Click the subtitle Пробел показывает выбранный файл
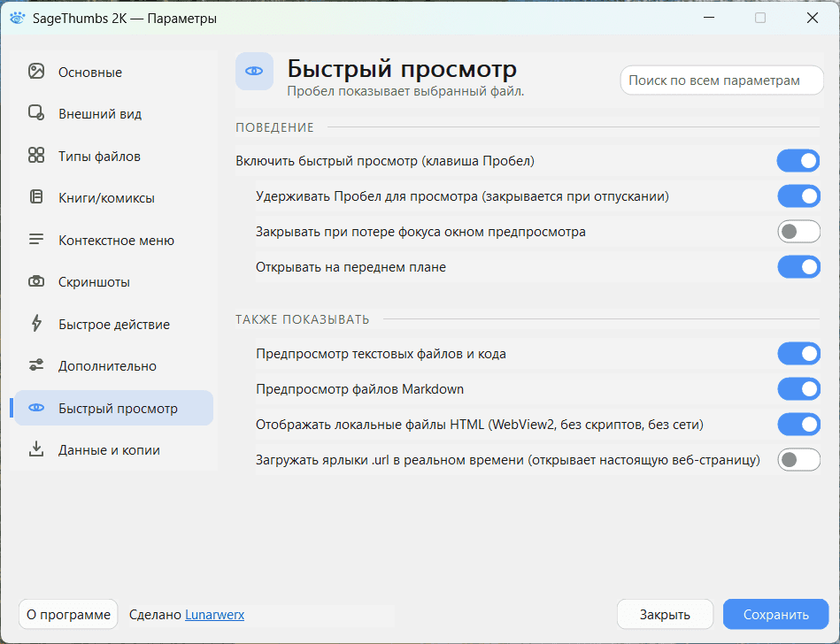840x644 pixels. (405, 91)
